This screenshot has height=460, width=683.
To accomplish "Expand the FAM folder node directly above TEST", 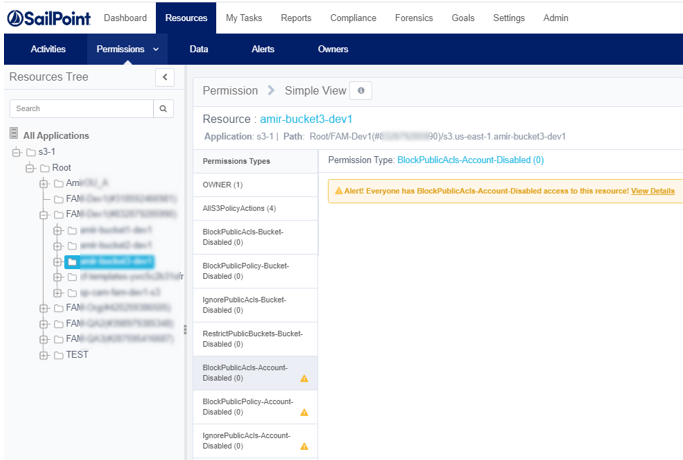I will (44, 339).
